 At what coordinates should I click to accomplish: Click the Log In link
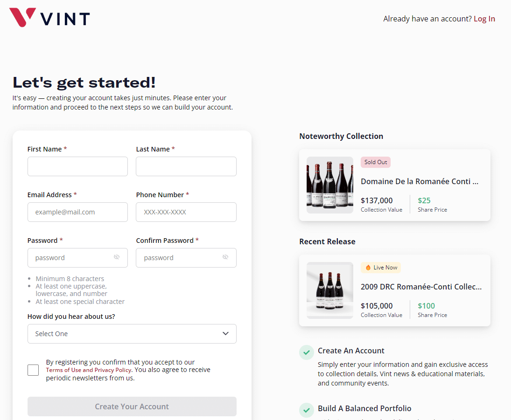point(484,19)
